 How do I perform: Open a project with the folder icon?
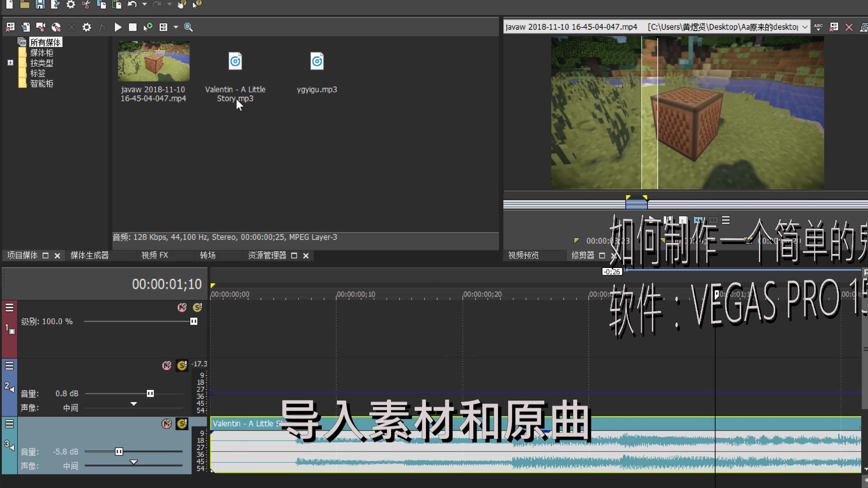25,5
